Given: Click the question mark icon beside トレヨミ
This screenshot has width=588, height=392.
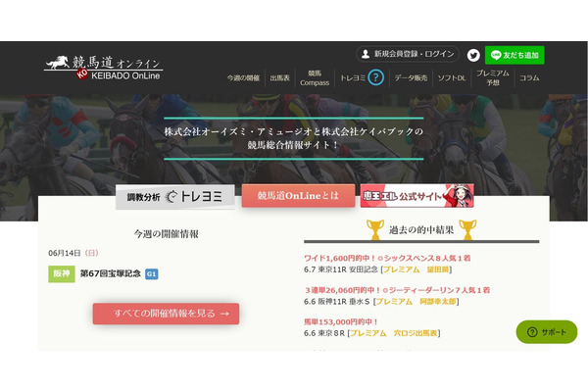Looking at the screenshot, I should (375, 77).
